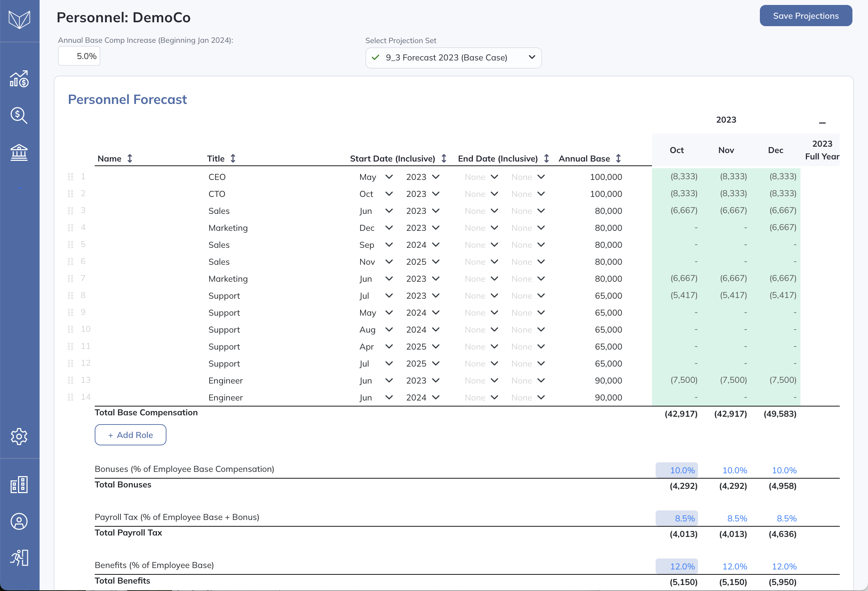This screenshot has height=591, width=868.
Task: Open settings gear in sidebar
Action: [x=19, y=436]
